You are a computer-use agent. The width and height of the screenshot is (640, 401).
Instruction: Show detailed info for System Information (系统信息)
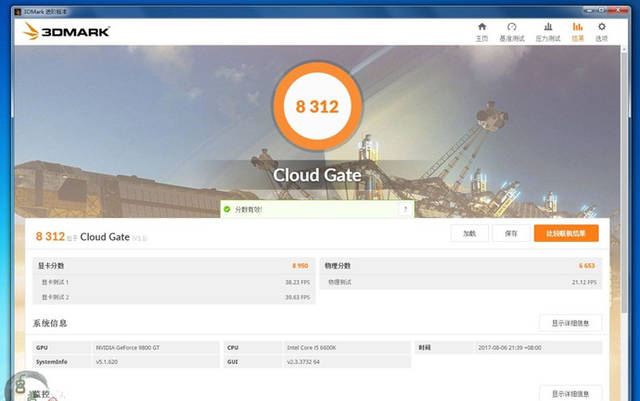pos(570,323)
